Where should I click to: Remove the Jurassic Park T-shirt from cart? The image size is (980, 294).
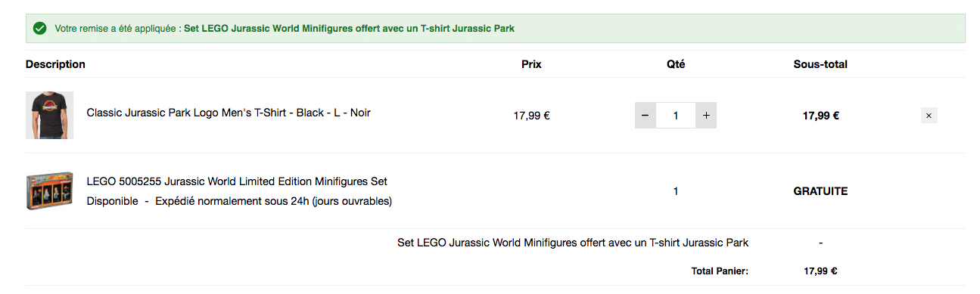point(929,116)
